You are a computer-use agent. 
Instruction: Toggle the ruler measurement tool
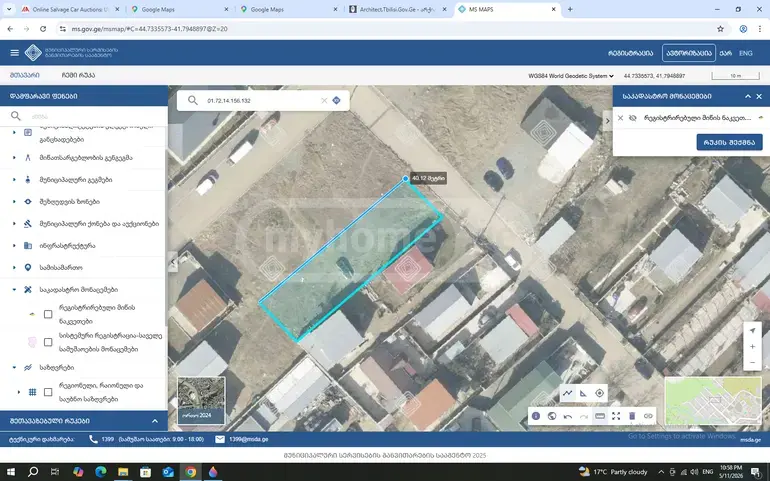(600, 416)
